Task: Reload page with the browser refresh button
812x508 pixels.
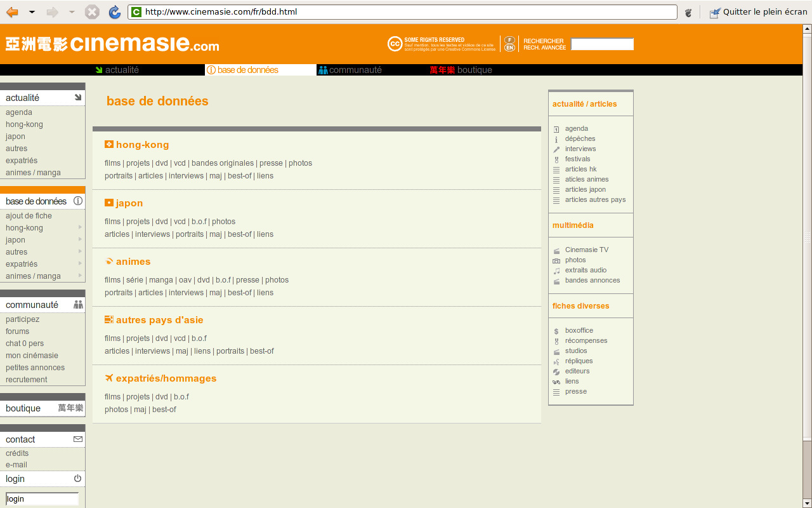Action: [x=114, y=12]
